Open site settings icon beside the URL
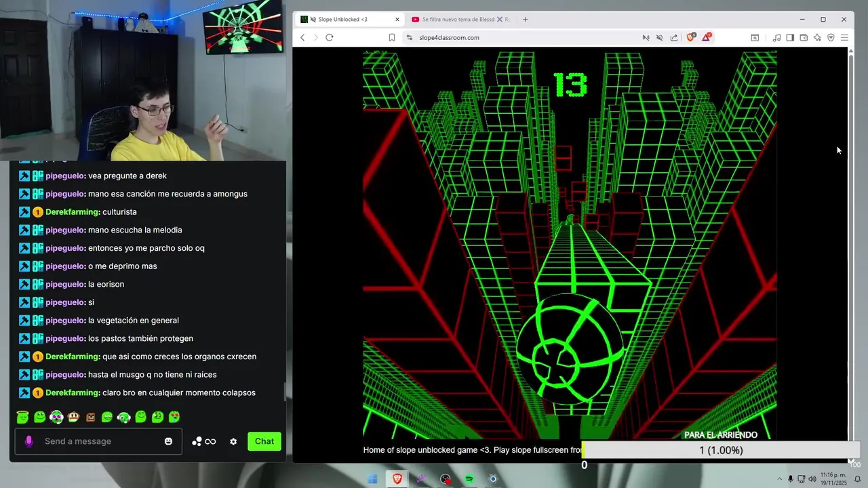Screen dimensions: 868x488 click(x=409, y=37)
